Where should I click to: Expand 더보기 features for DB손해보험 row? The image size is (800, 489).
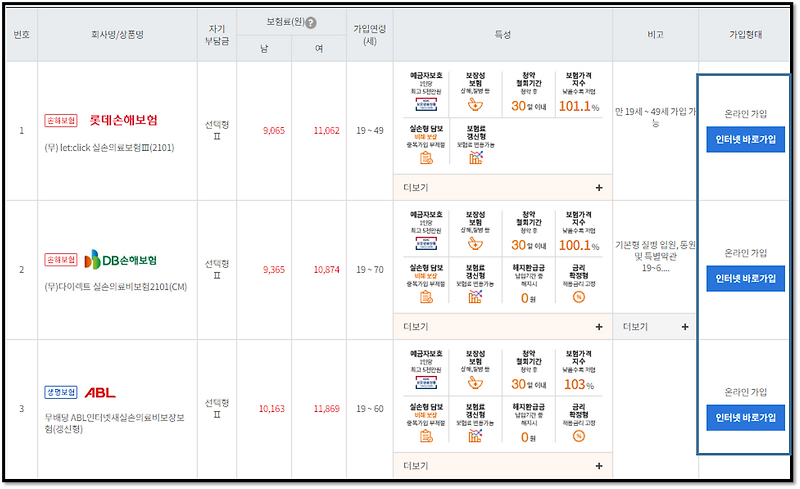coord(503,327)
